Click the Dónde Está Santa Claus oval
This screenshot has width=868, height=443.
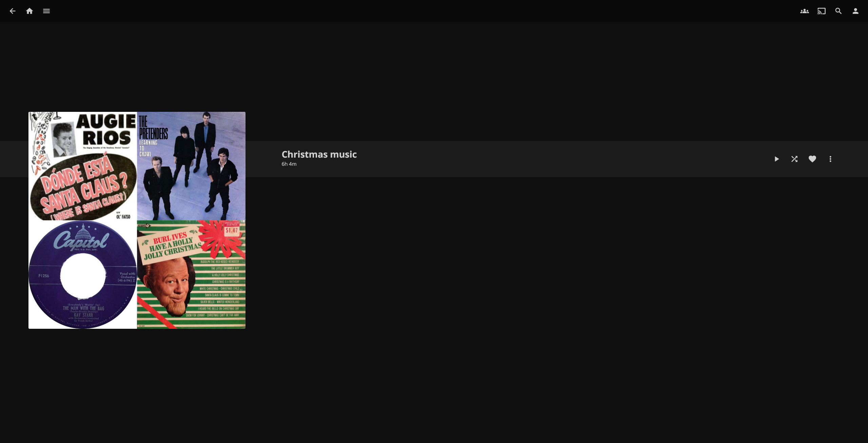click(x=83, y=190)
